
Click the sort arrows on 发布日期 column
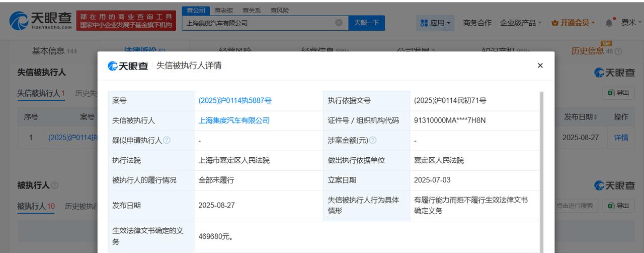596,117
